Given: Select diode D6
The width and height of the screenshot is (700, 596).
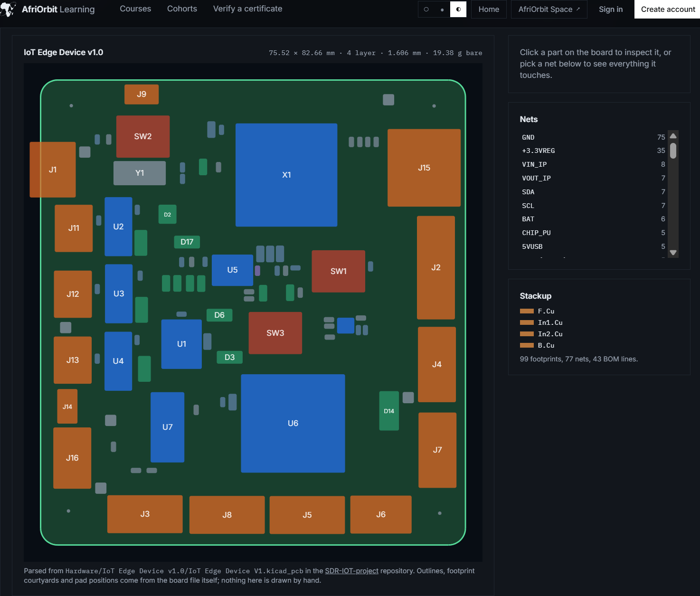Looking at the screenshot, I should coord(219,315).
